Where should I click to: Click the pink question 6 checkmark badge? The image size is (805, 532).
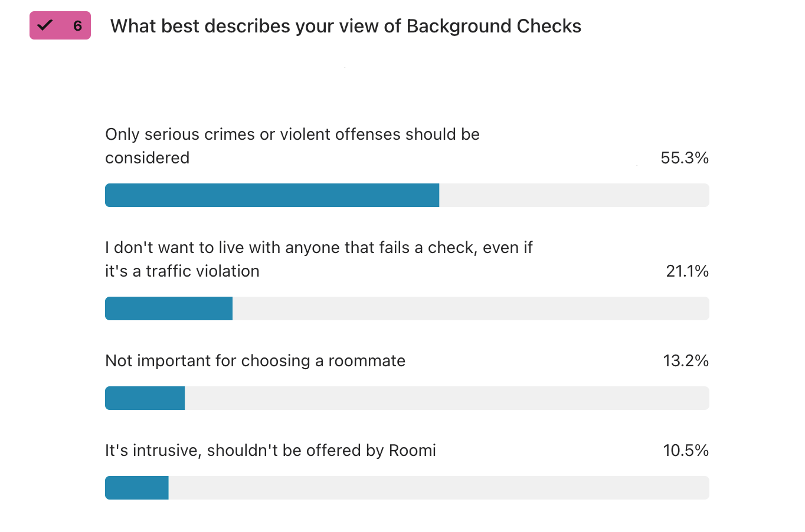coord(60,25)
